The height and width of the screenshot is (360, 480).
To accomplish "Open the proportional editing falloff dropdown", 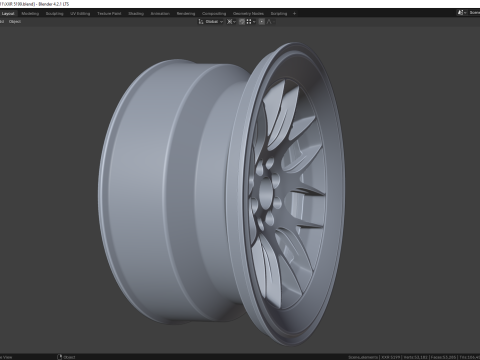I will 271,22.
